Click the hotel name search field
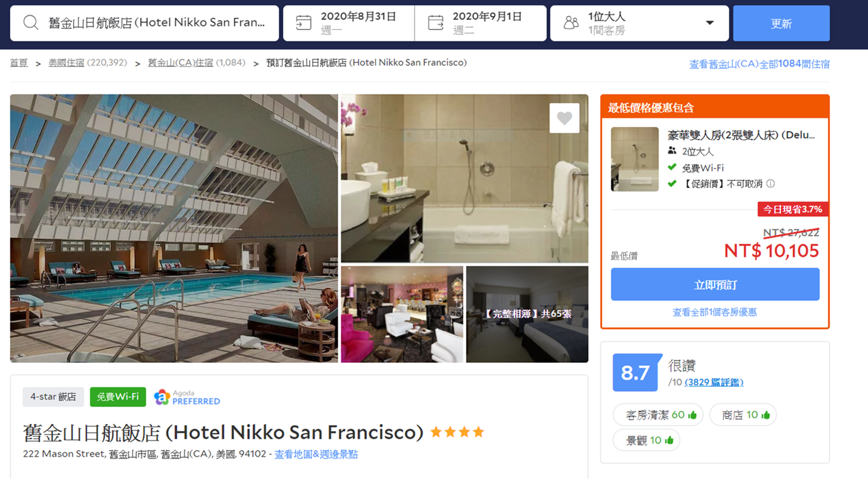 [156, 23]
